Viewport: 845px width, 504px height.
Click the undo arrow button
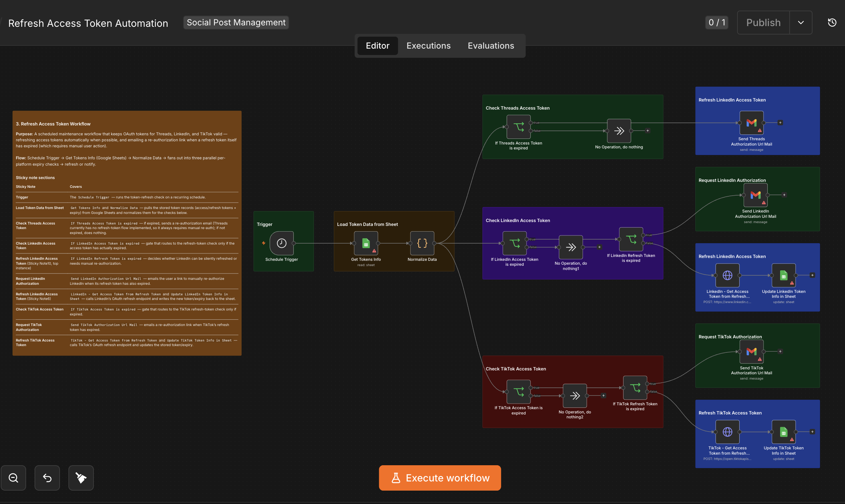tap(47, 478)
